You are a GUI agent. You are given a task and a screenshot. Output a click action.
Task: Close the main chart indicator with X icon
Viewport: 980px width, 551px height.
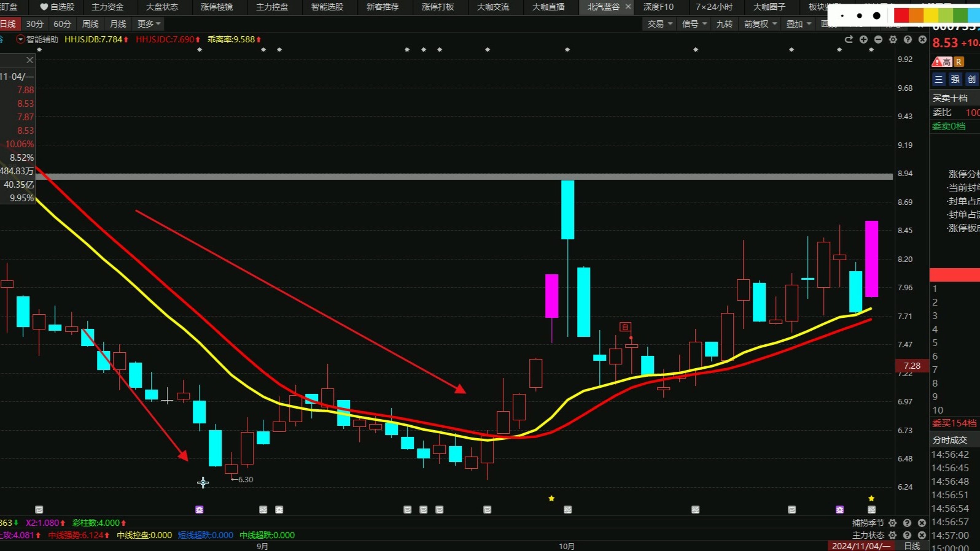tap(922, 39)
